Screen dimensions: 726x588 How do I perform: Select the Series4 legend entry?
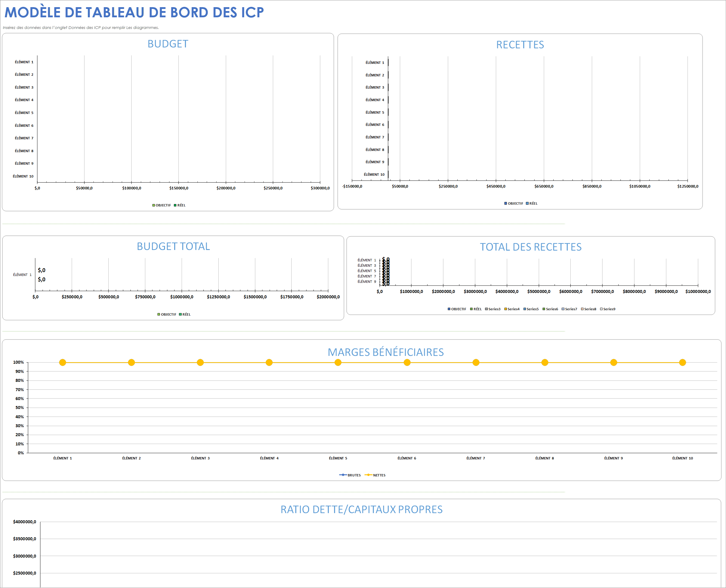pos(512,309)
